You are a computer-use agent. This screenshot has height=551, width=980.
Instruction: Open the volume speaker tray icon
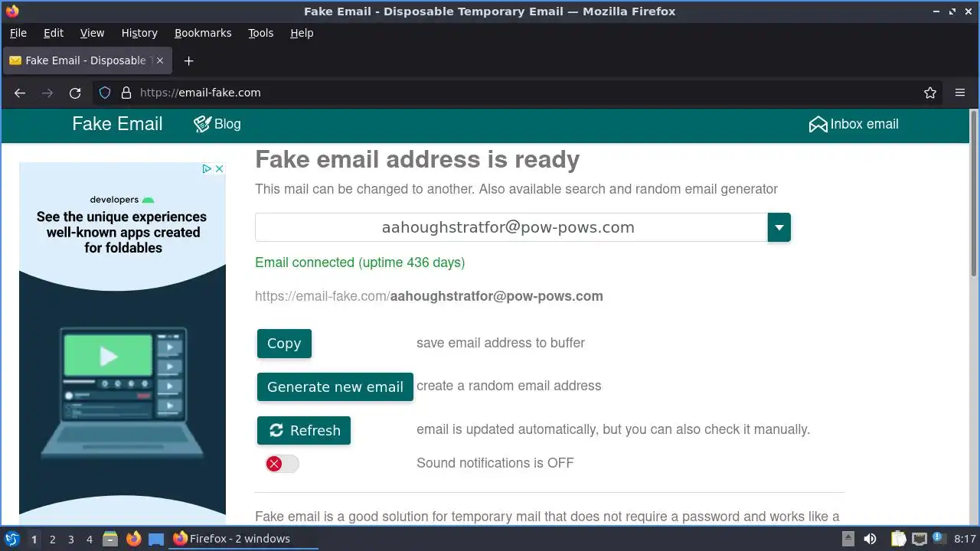[x=870, y=540]
